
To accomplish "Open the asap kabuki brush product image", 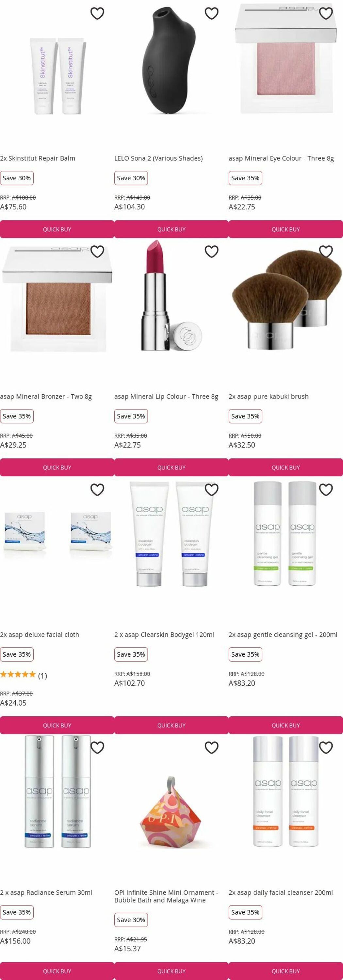I will [286, 301].
